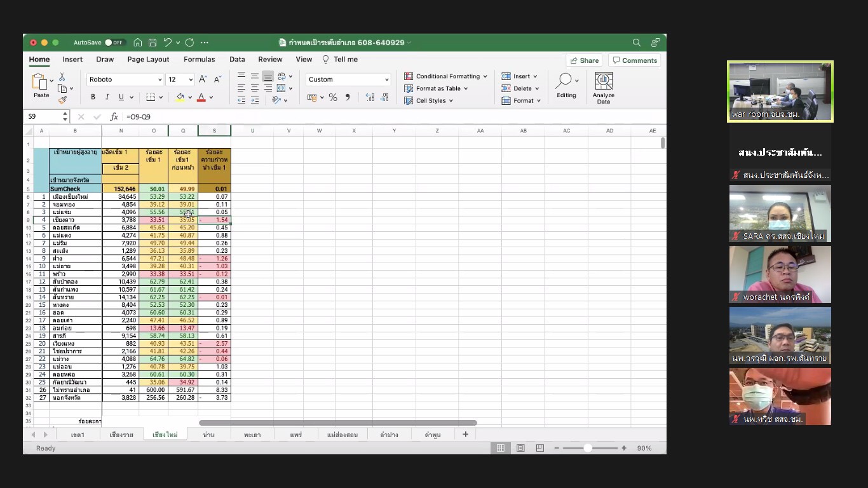Viewport: 868px width, 488px height.
Task: Apply the red font color A
Action: pos(201,97)
